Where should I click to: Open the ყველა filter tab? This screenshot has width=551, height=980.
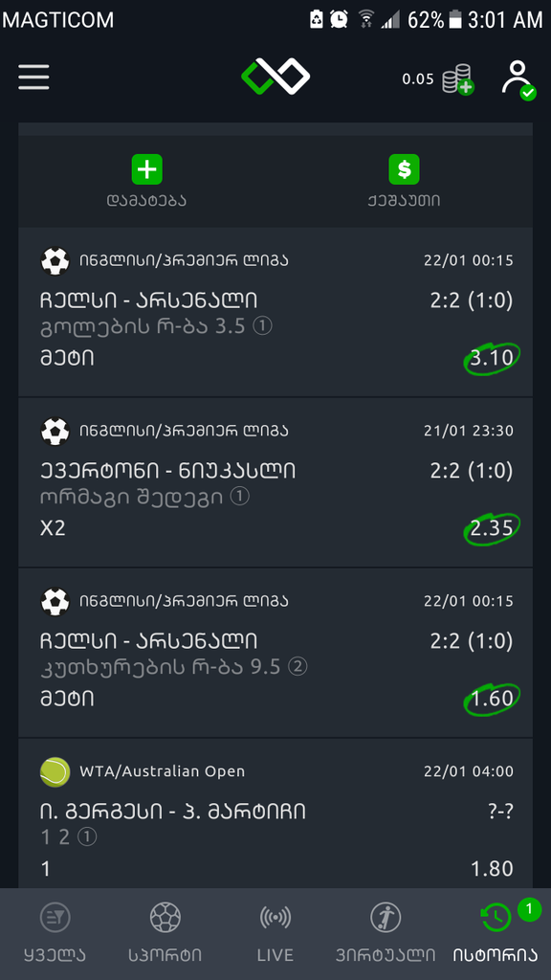[55, 933]
